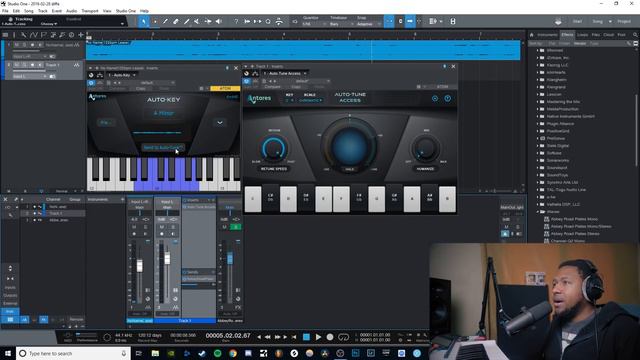This screenshot has height=360, width=640.
Task: Click the Start button in top toolbar
Action: (x=577, y=21)
